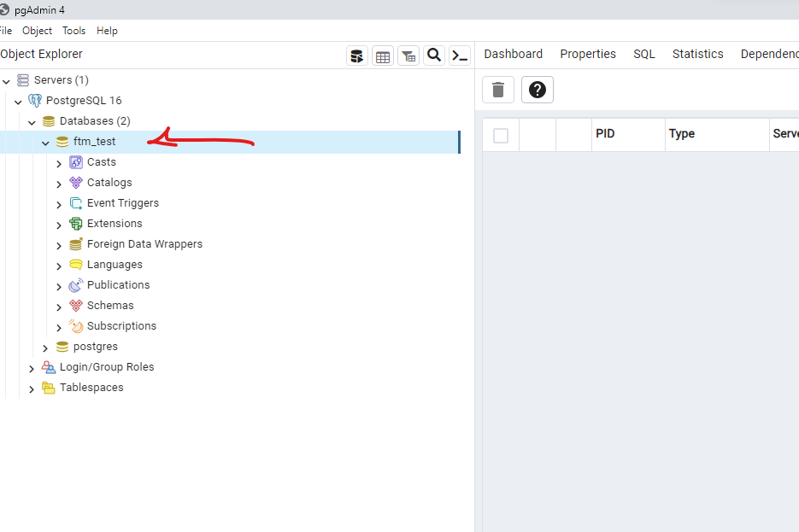The width and height of the screenshot is (799, 532).
Task: Click the Databases (2) icon
Action: [x=49, y=121]
